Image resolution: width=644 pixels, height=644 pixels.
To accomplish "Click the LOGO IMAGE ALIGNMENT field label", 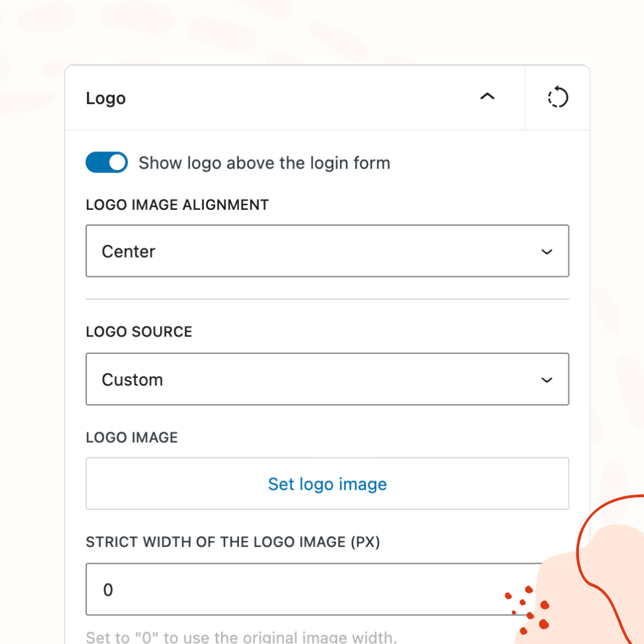I will pyautogui.click(x=177, y=204).
